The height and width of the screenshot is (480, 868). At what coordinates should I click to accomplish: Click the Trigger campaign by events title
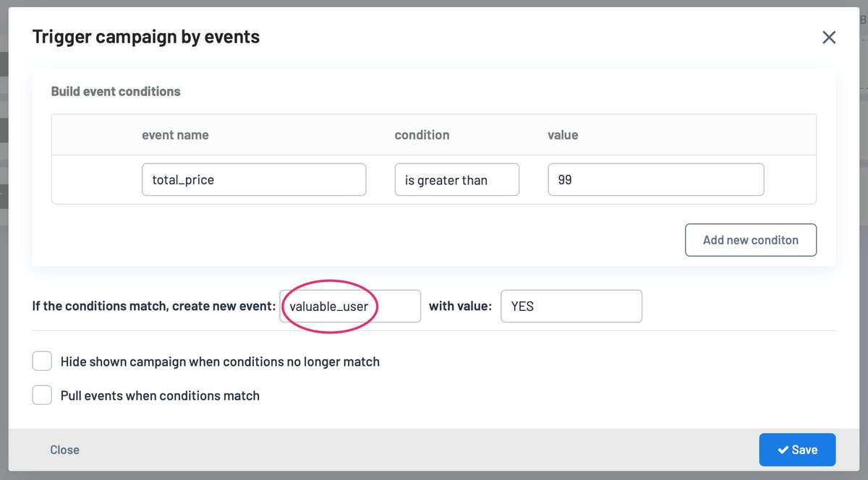point(145,36)
